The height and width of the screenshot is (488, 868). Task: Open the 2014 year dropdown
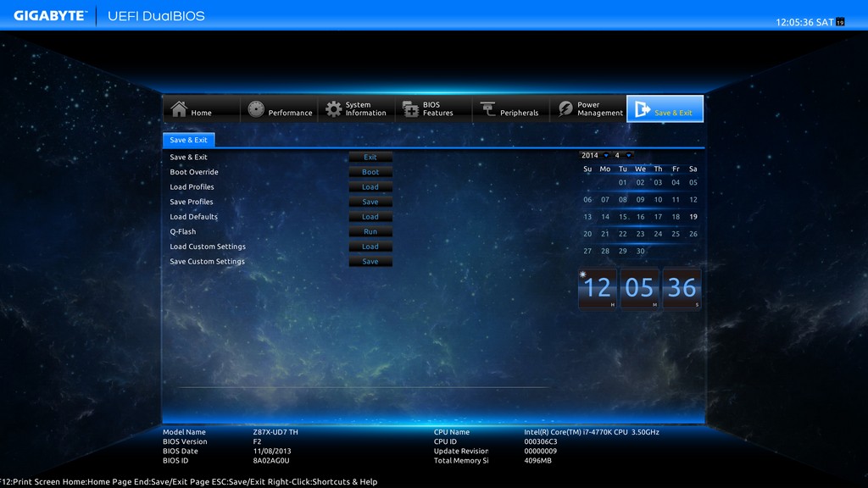(x=594, y=156)
